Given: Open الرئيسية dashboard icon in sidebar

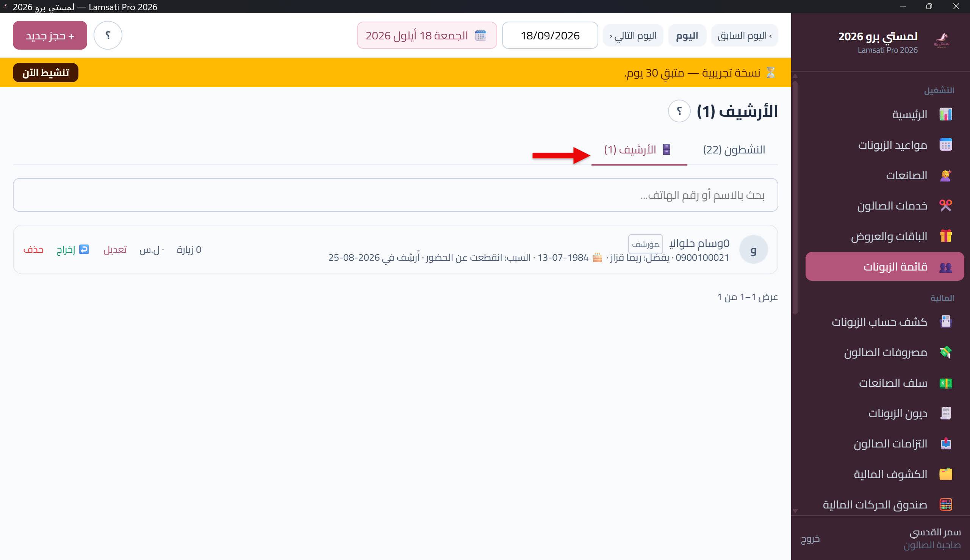Looking at the screenshot, I should (x=945, y=114).
